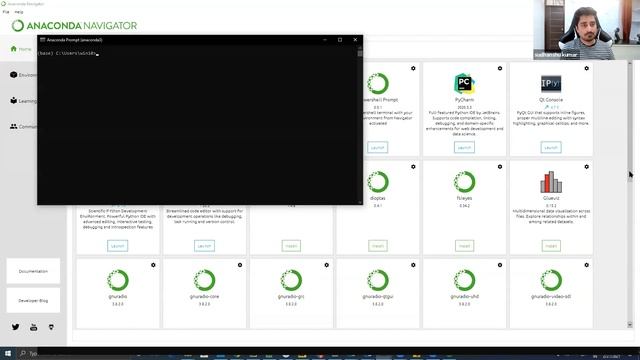The height and width of the screenshot is (360, 640).
Task: Click the Glueviz tile title text
Action: pos(551,198)
